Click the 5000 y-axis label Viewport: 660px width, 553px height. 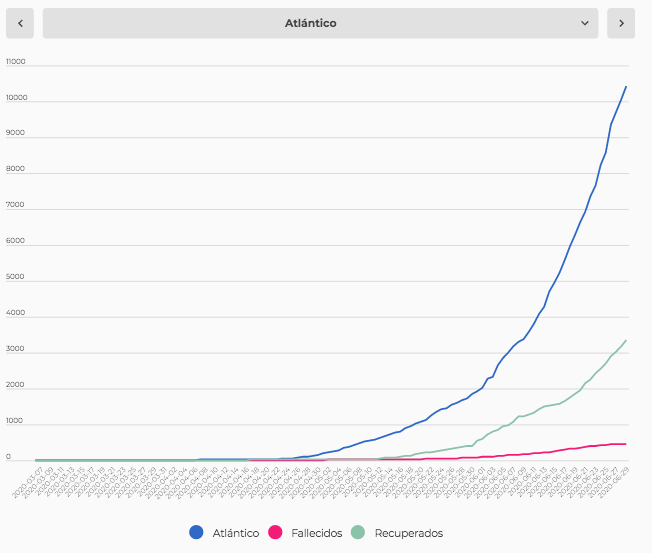[15, 279]
